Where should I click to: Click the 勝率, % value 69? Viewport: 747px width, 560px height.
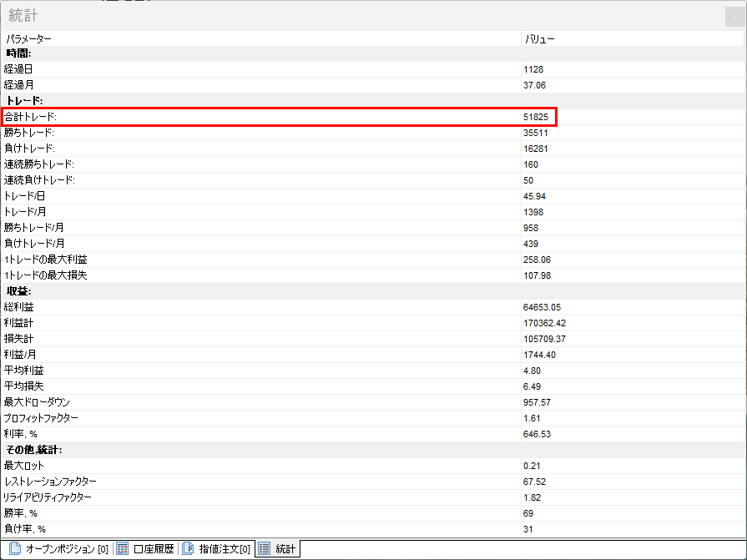tap(528, 513)
